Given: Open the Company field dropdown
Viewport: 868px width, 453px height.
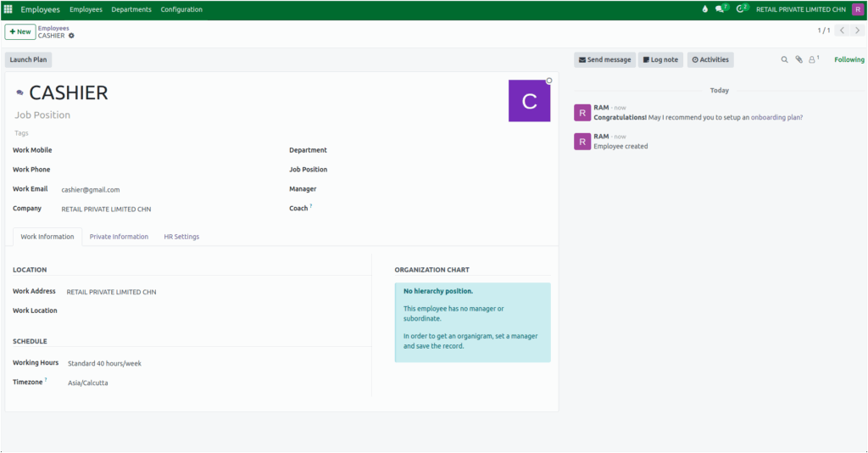Looking at the screenshot, I should [166, 210].
